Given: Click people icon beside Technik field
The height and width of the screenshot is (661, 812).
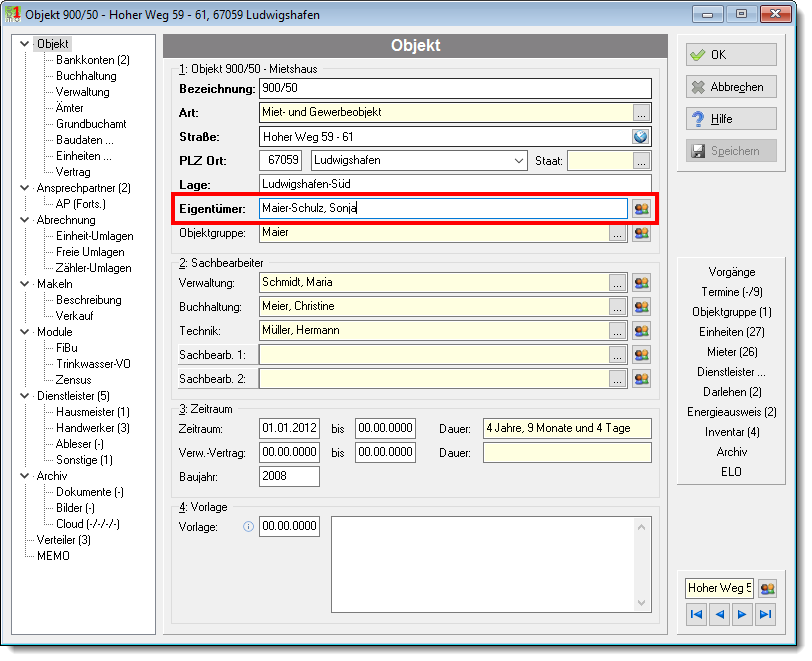Looking at the screenshot, I should tap(641, 331).
